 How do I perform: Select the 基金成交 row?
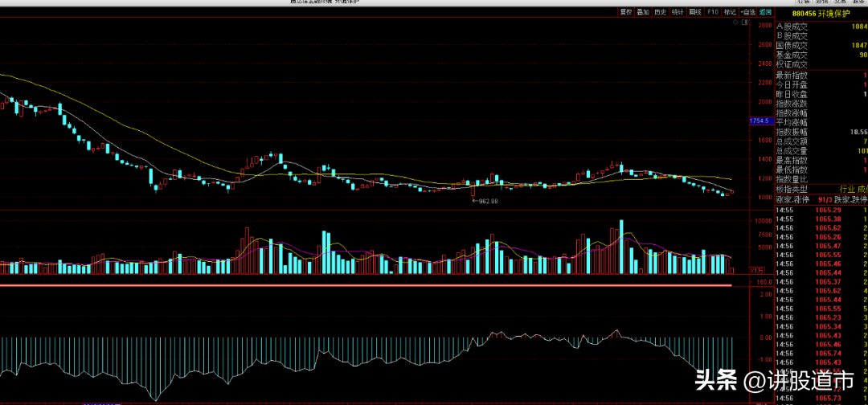(x=821, y=55)
